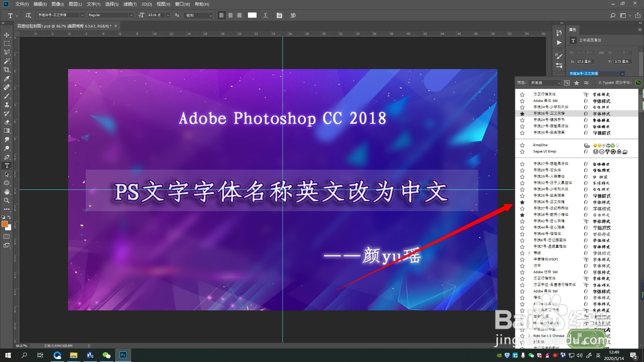
Task: Open the 文件(F) menu
Action: tap(22, 4)
